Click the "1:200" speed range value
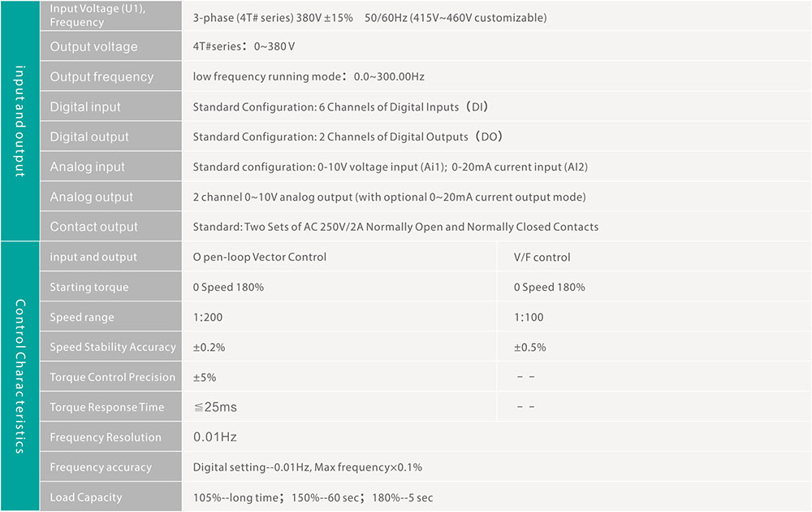Viewport: 812px width, 512px height. (207, 317)
